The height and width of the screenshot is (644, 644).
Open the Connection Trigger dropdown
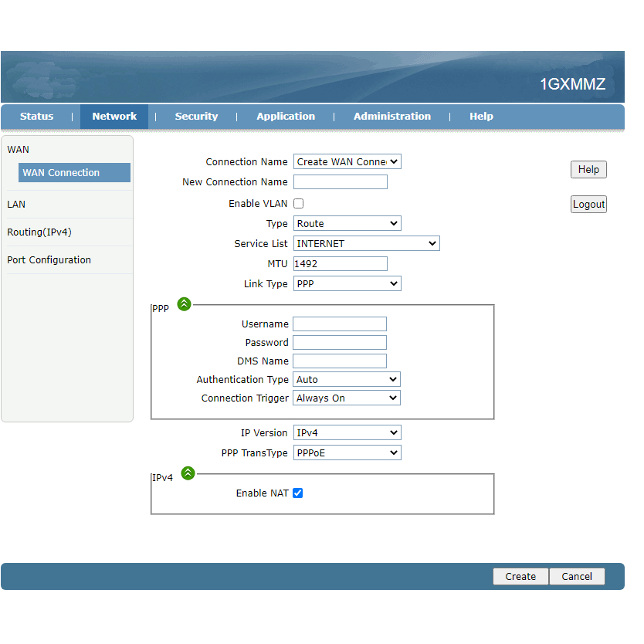346,398
